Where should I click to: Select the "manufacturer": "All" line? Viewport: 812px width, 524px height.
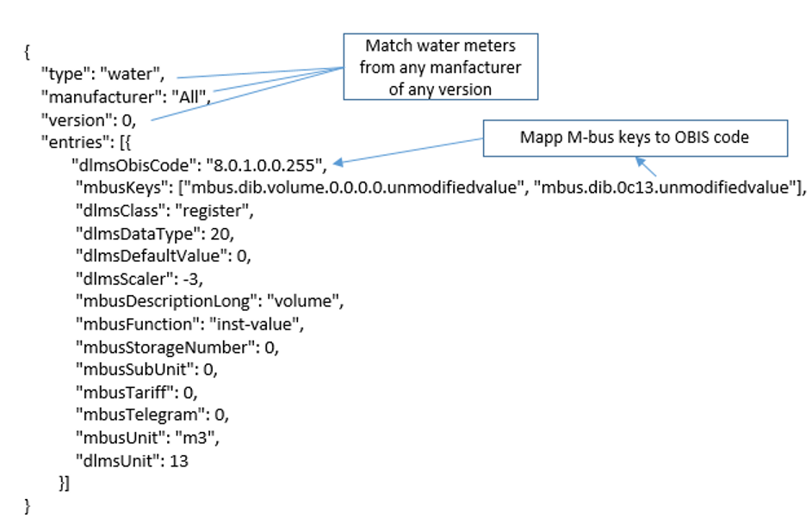(127, 97)
